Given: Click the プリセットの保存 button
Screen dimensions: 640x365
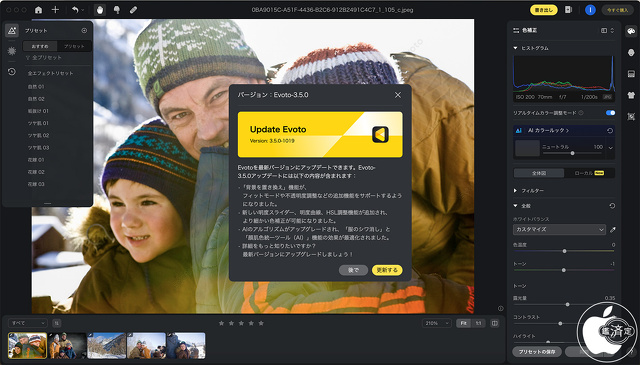Looking at the screenshot, I should (x=537, y=352).
